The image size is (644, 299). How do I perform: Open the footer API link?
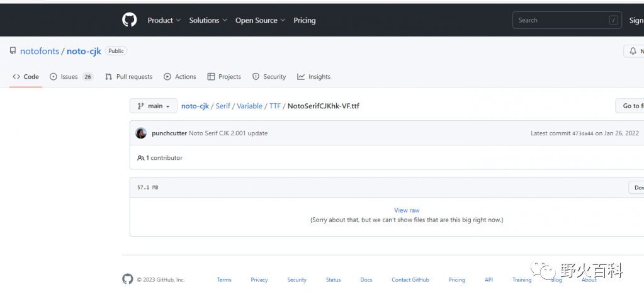coord(489,279)
